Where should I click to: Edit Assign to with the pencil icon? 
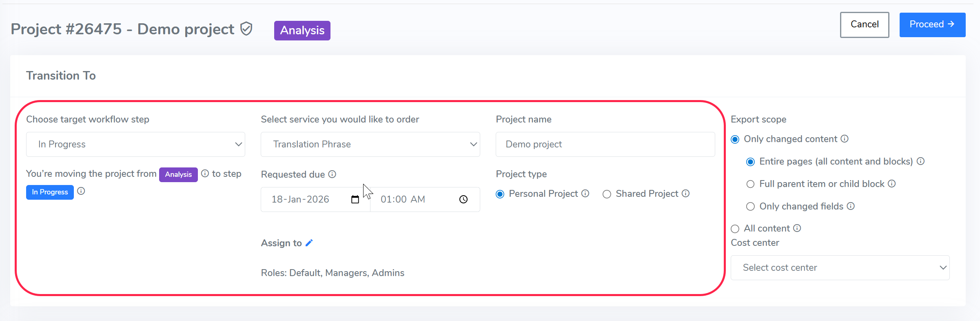pos(309,243)
